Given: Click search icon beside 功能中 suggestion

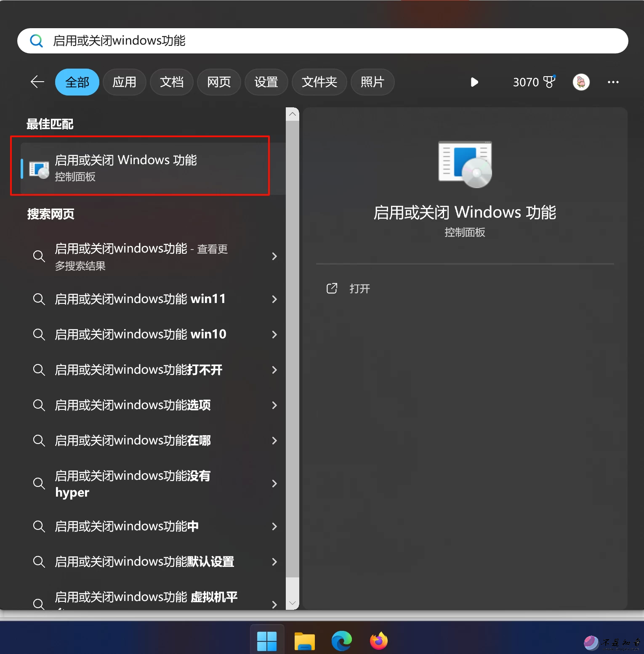Looking at the screenshot, I should click(39, 526).
